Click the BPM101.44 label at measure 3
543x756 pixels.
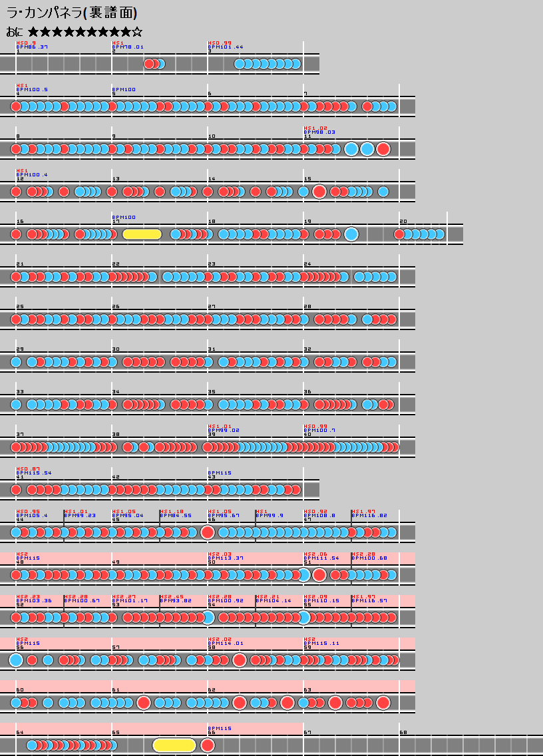click(226, 47)
